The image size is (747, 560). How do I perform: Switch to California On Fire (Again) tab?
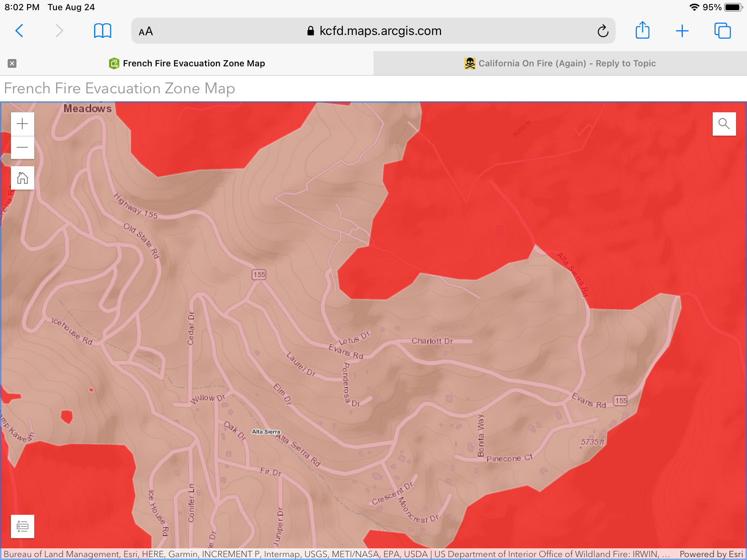pos(560,63)
